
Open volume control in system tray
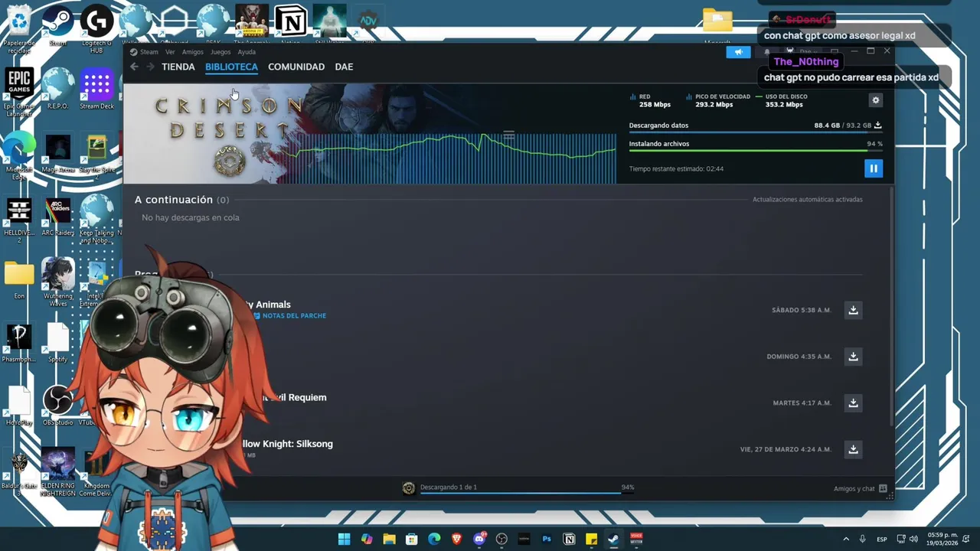[x=913, y=539]
